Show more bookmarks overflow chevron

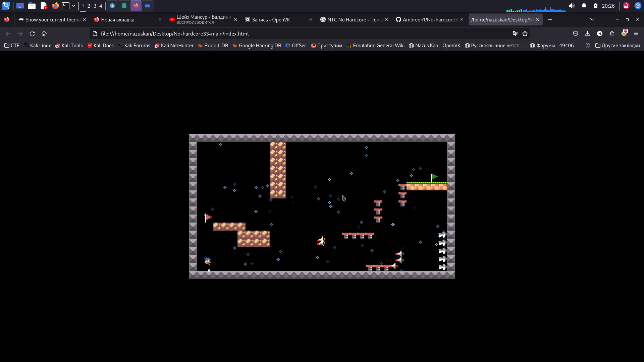588,46
